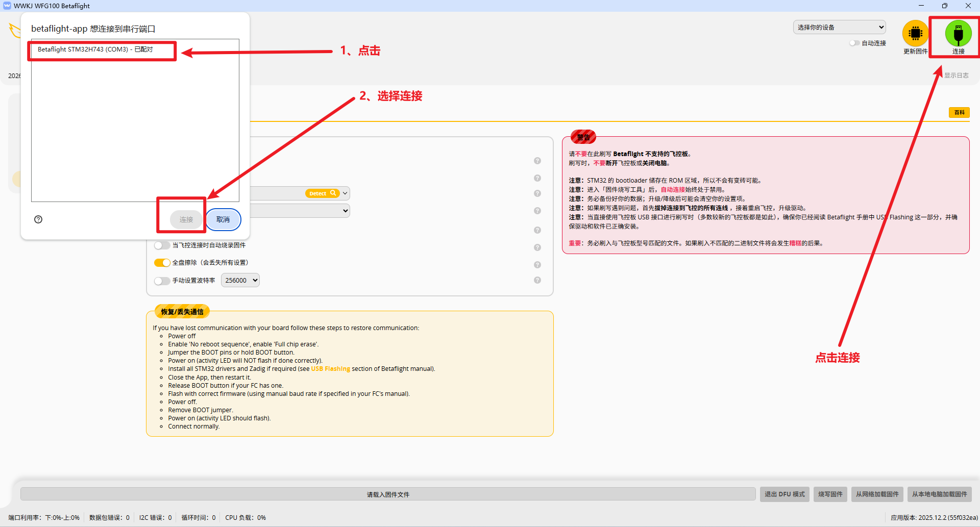Click the help icon beside the Detect row
This screenshot has width=980, height=527.
point(537,193)
